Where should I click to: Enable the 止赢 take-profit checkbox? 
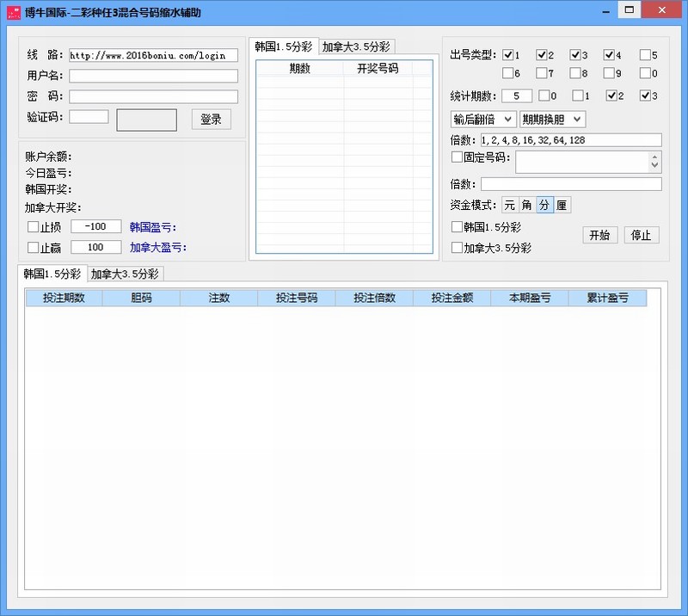[x=34, y=248]
